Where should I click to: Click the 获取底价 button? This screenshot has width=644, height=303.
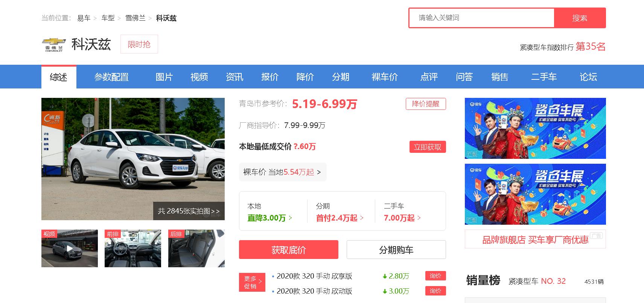288,250
